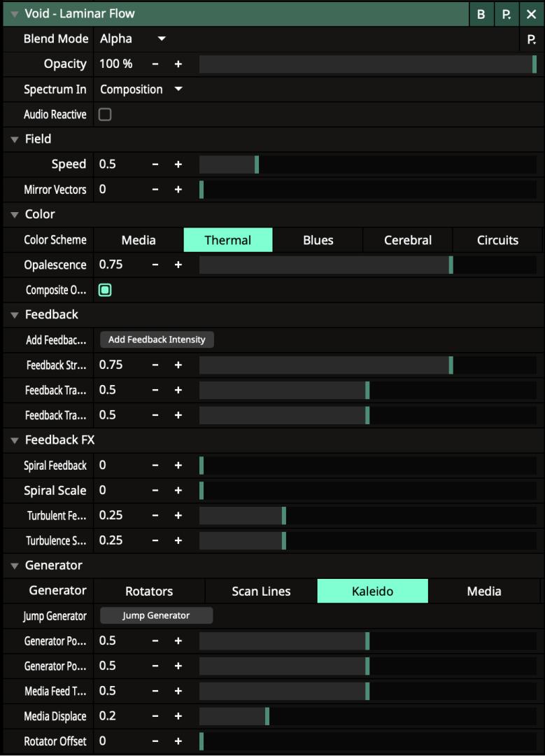Viewport: 545px width, 756px height.
Task: Click the Rotator Offset slider track
Action: (x=368, y=741)
